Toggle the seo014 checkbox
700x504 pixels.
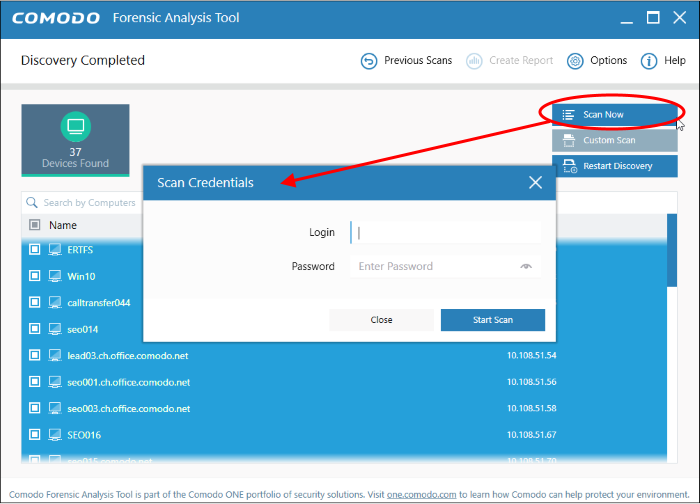(x=34, y=329)
